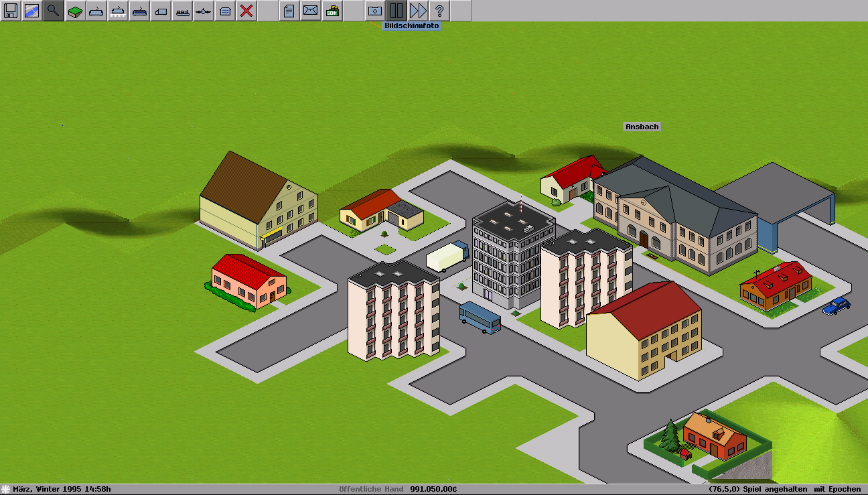
Task: Select the magnifying glass query tool
Action: 54,11
